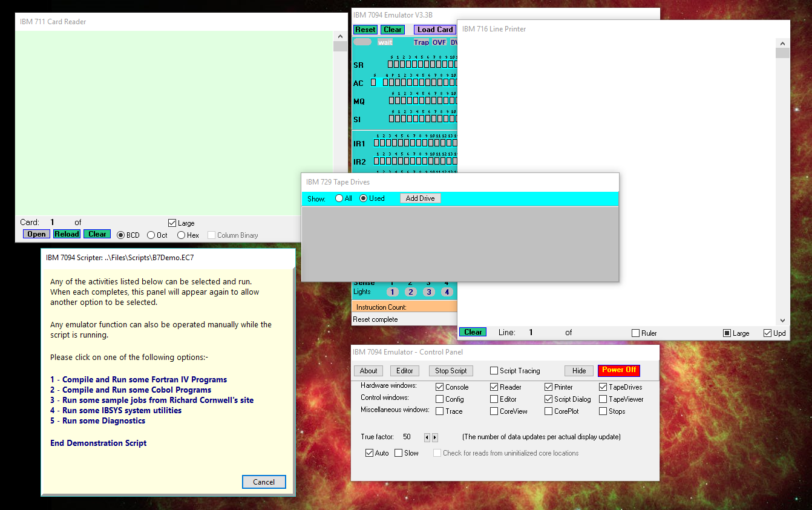Image resolution: width=812 pixels, height=510 pixels.
Task: Click Hide button in Control Panel
Action: (x=579, y=371)
